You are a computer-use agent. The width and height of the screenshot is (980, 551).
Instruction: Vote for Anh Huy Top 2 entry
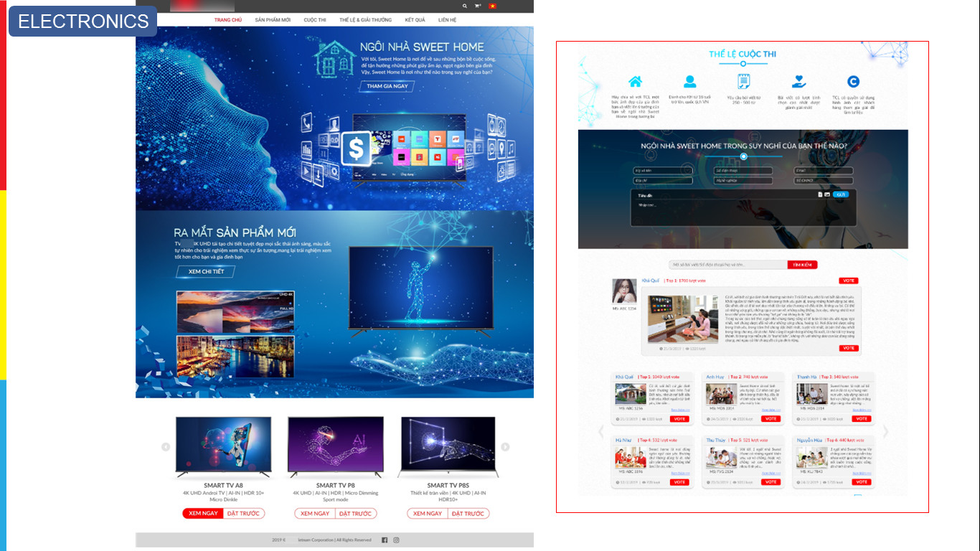[x=771, y=419]
